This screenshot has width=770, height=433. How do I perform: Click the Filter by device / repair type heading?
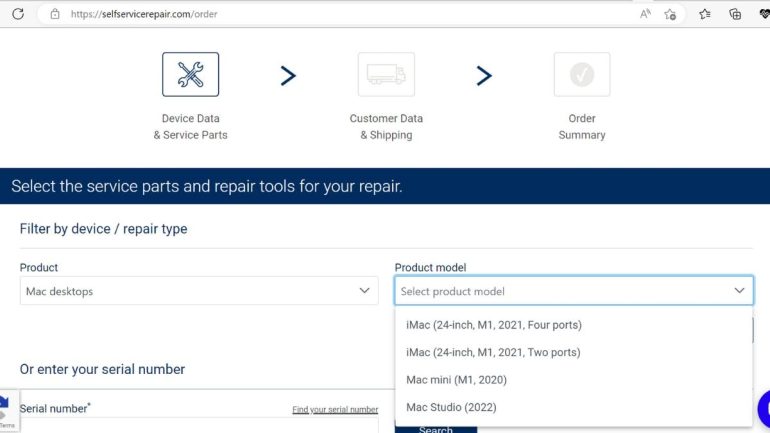104,229
